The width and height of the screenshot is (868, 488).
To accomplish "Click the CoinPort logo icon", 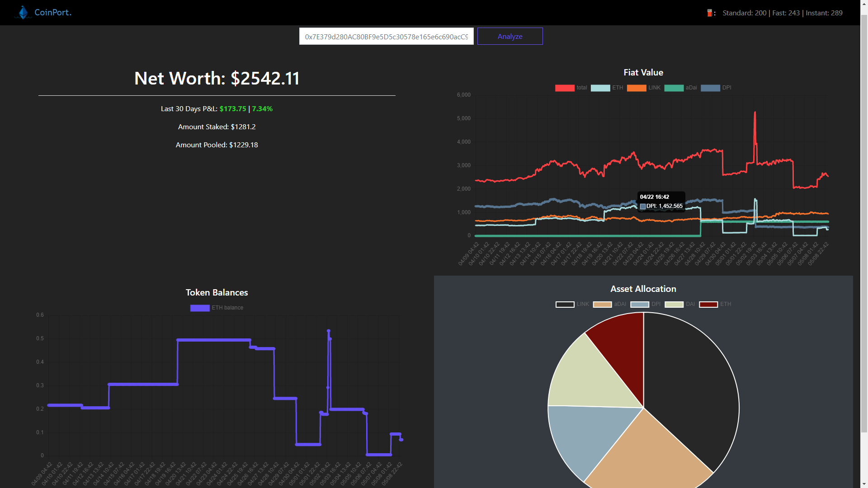I will click(x=23, y=12).
